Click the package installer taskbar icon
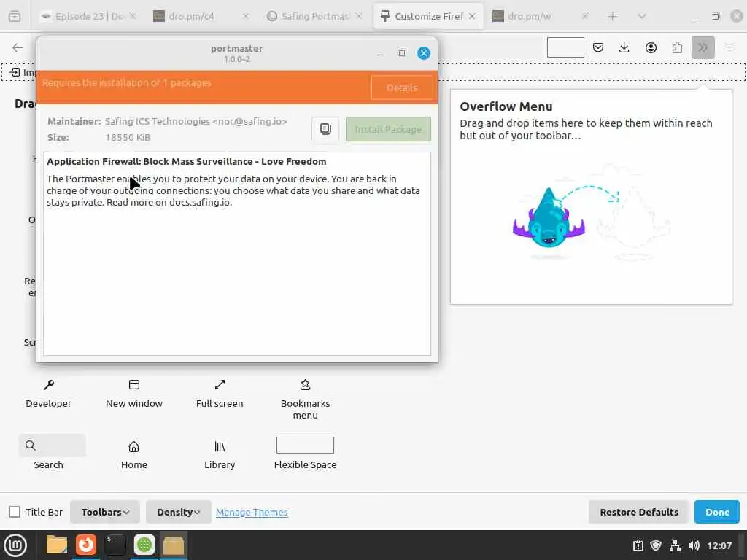 pos(174,545)
